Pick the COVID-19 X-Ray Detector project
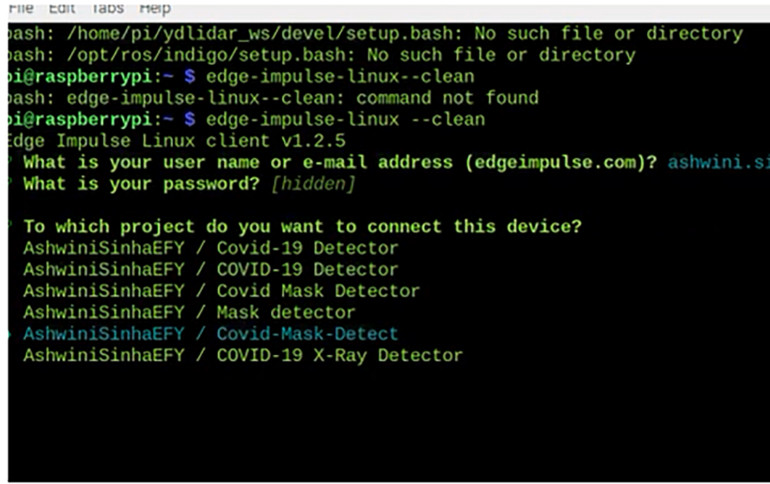The height and width of the screenshot is (484, 770). [x=243, y=355]
